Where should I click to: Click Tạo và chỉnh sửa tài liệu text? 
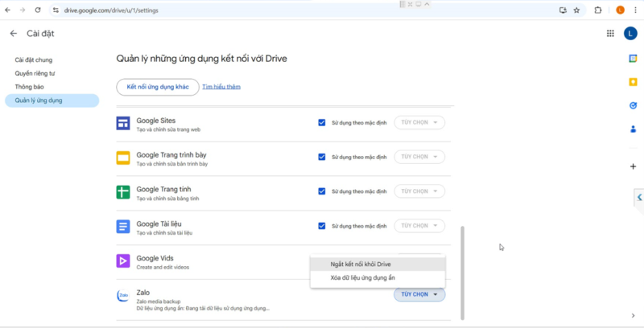164,233
